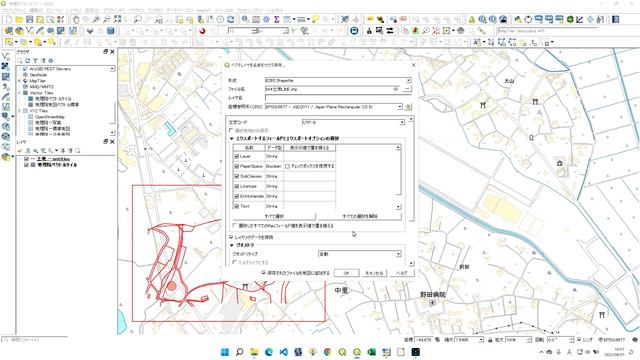This screenshot has height=360, width=640.
Task: Toggle the Layer field checkbox
Action: click(236, 156)
